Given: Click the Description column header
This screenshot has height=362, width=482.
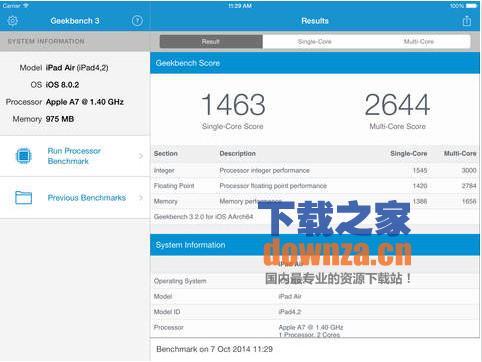Looking at the screenshot, I should pos(237,154).
